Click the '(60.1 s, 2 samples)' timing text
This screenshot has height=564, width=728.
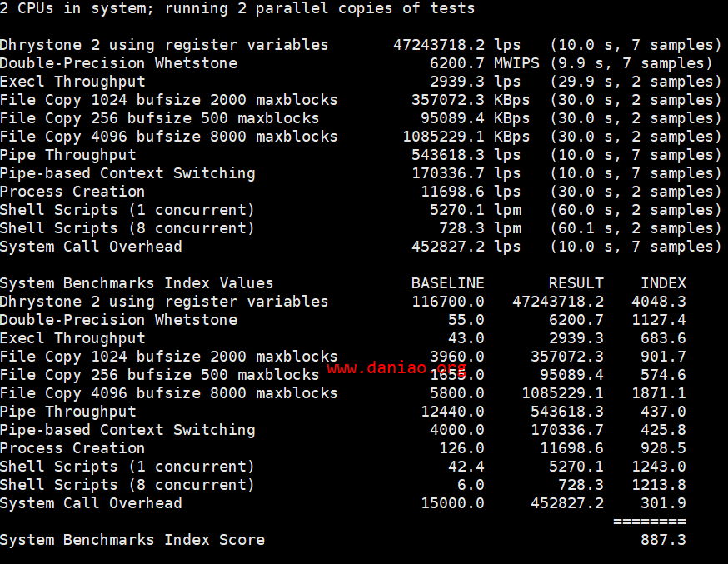(x=636, y=228)
